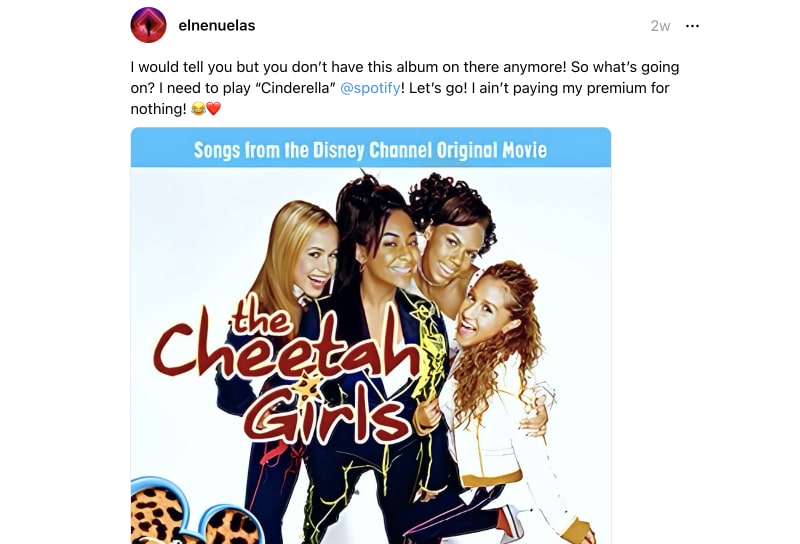
Task: Click the gold star in Cheetah Girls logo
Action: tap(308, 385)
